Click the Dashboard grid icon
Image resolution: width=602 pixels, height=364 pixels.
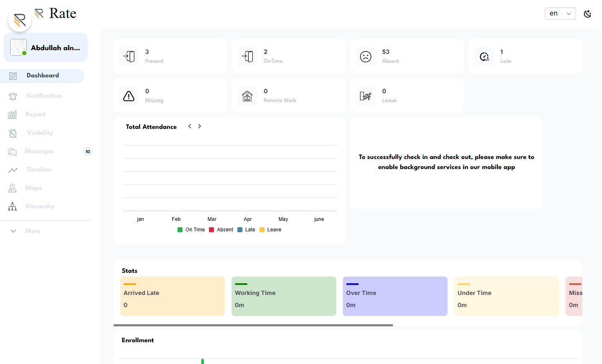[x=13, y=76]
